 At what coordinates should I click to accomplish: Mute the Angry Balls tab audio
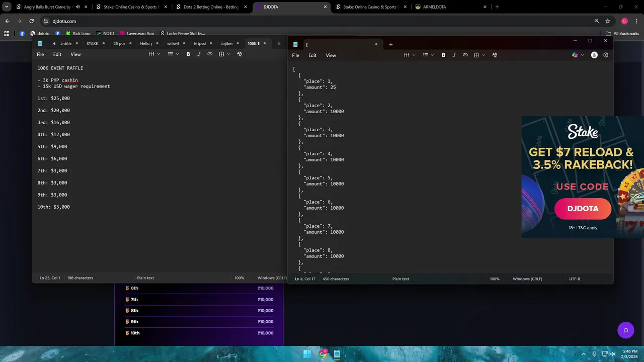click(77, 7)
